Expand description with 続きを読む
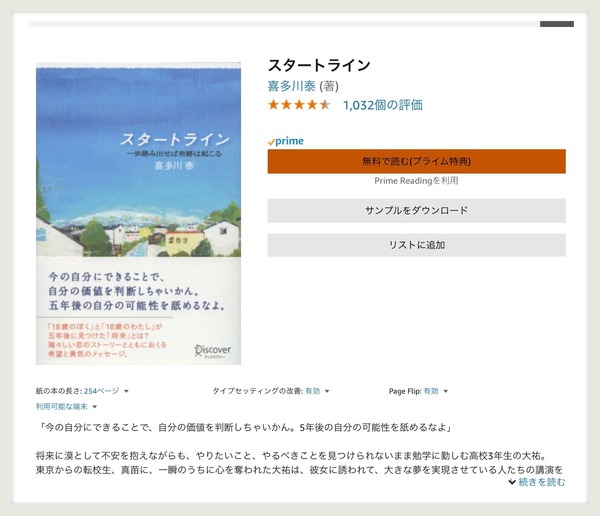Viewport: 600px width, 516px height. click(x=537, y=482)
